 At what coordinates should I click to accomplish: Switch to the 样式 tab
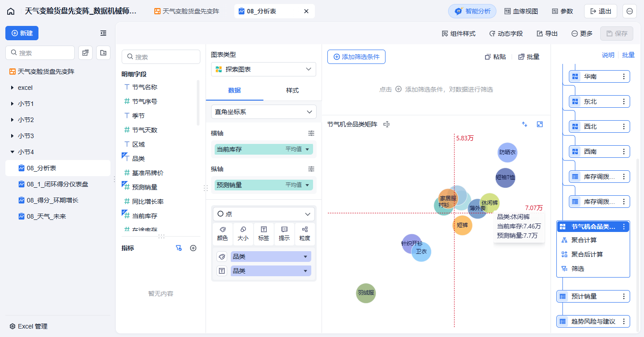click(x=292, y=90)
